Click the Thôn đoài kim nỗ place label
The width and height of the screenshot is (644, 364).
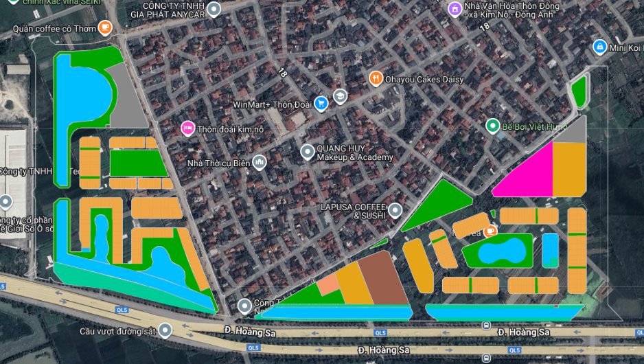(x=231, y=128)
